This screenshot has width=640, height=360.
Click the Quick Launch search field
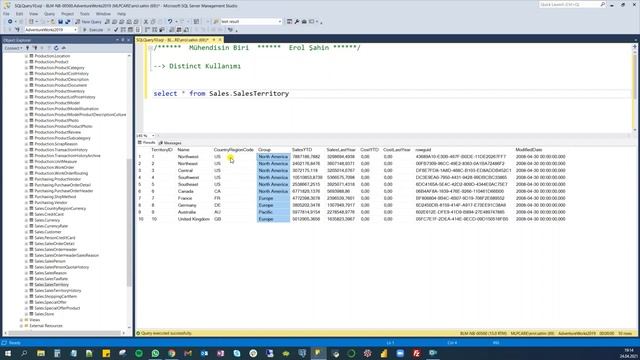click(x=572, y=4)
